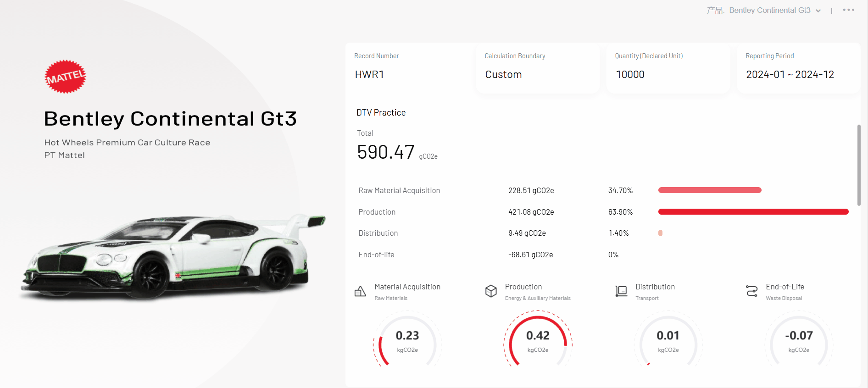Image resolution: width=868 pixels, height=388 pixels.
Task: Click the Mattel logo badge
Action: click(65, 77)
